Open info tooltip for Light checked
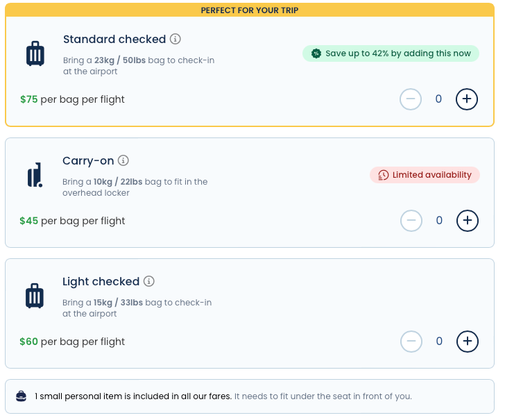 pos(149,281)
